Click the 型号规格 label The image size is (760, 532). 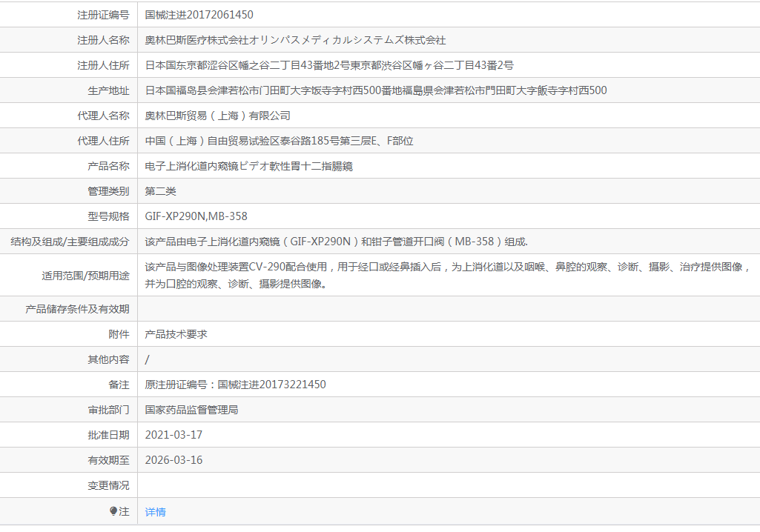[x=108, y=216]
